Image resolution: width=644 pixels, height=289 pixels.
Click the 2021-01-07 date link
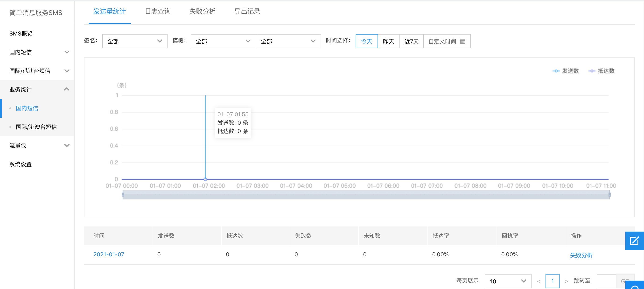tap(109, 254)
